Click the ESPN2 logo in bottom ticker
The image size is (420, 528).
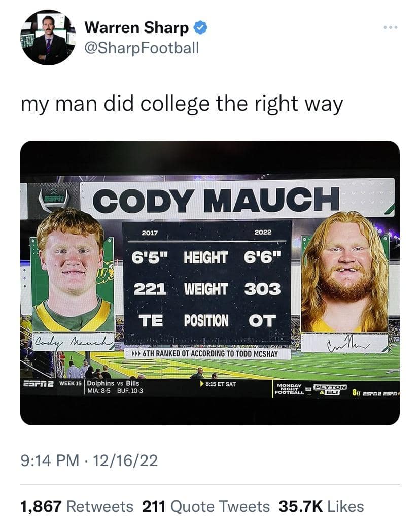click(x=38, y=383)
